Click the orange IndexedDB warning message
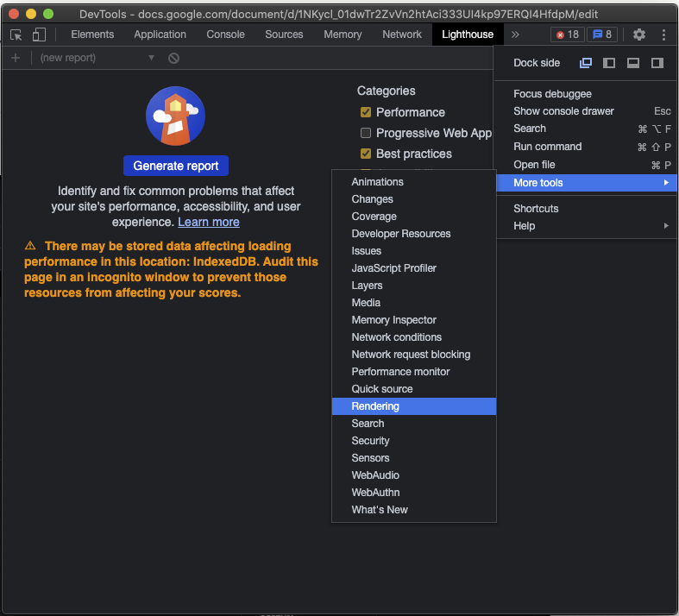This screenshot has height=616, width=679. click(171, 269)
